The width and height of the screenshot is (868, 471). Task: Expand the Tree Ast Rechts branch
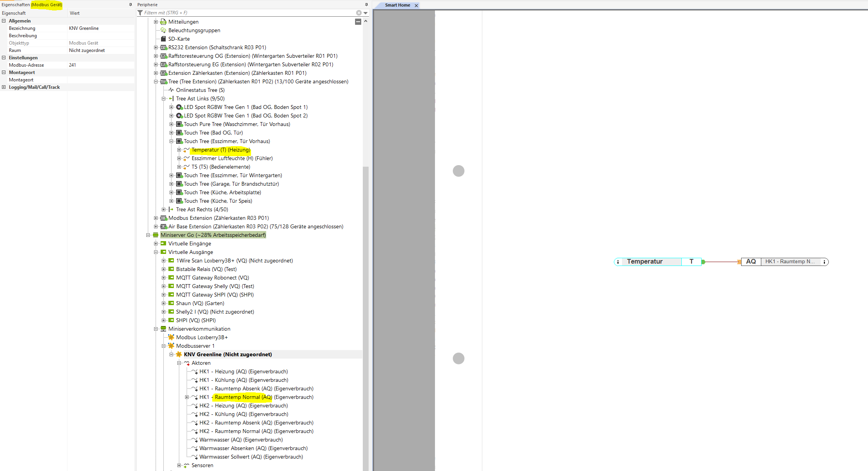pos(164,209)
